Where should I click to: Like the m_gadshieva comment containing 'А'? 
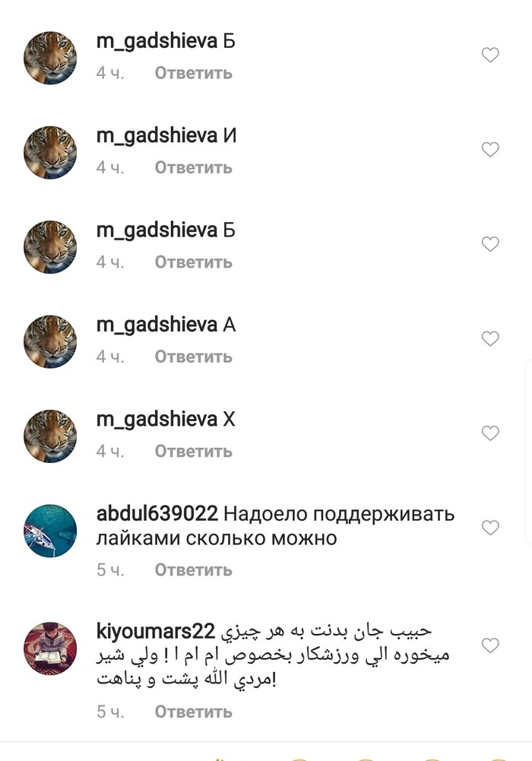click(x=490, y=338)
